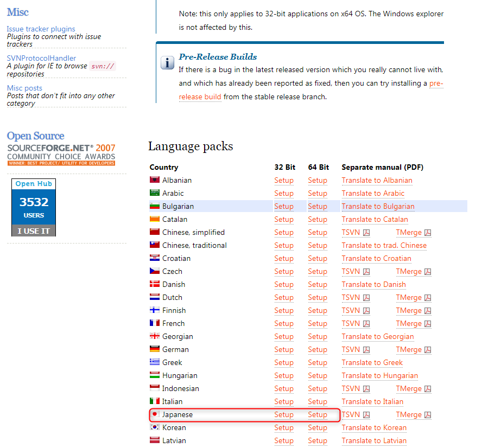Click the I USE IT button
Viewport: 482px width, 448px height.
point(34,231)
